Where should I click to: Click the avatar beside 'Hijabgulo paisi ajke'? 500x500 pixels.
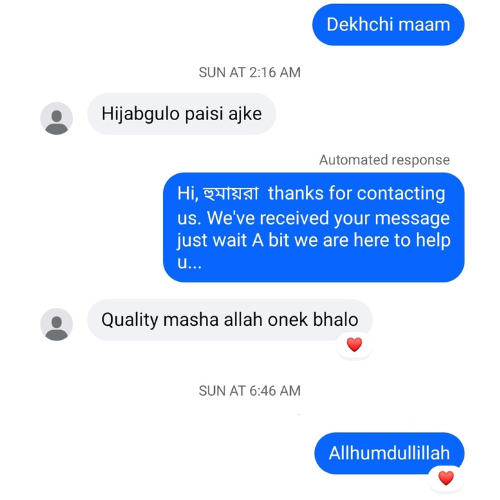point(56,118)
